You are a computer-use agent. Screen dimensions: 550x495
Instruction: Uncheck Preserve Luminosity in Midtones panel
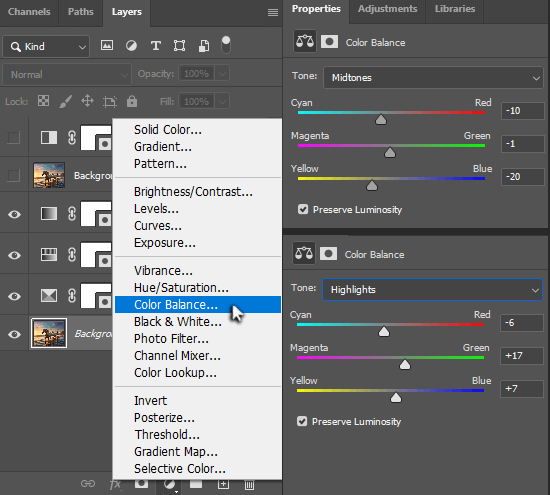click(303, 209)
